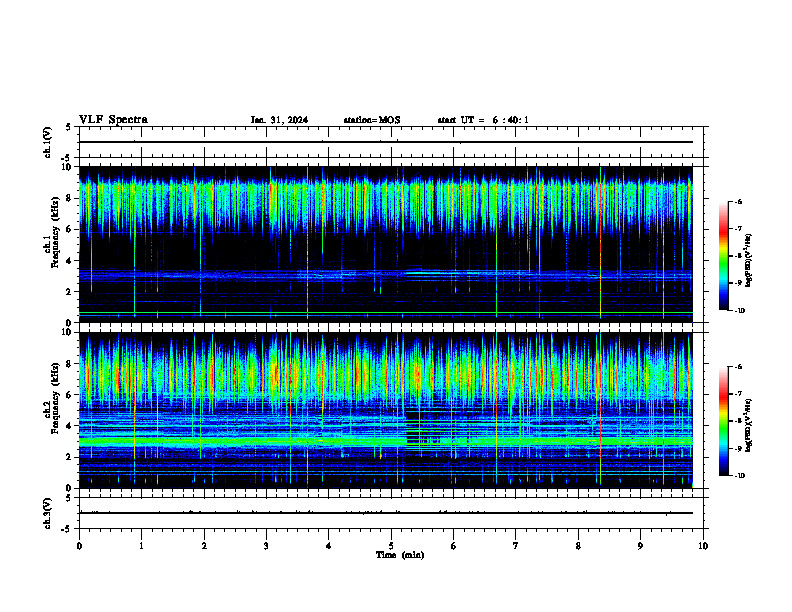792x612 pixels.
Task: Click the "ch.3(V)" axis label
Action: coord(47,513)
